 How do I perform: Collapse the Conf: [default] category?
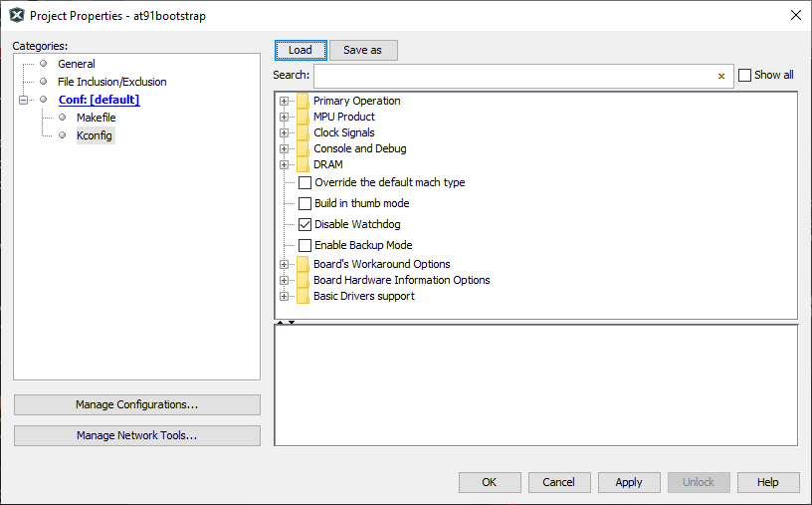23,100
